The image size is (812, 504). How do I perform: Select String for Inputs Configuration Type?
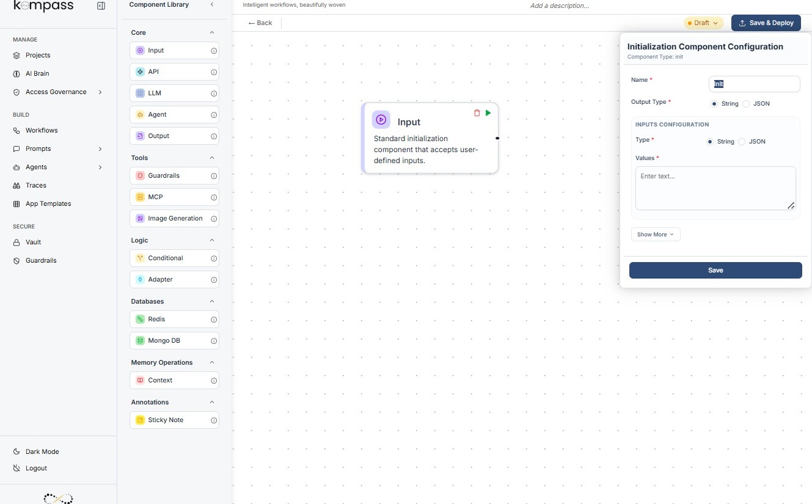(x=710, y=142)
